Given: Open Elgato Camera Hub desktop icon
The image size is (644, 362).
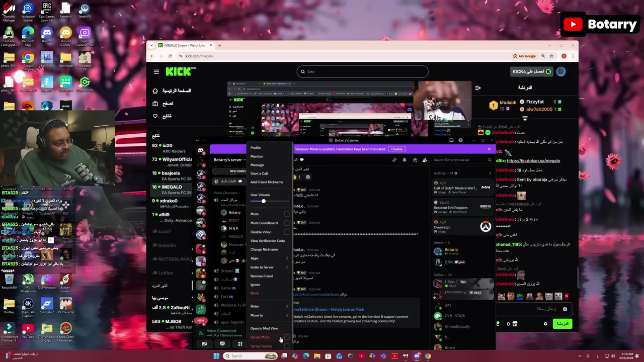Looking at the screenshot, I should [x=85, y=36].
